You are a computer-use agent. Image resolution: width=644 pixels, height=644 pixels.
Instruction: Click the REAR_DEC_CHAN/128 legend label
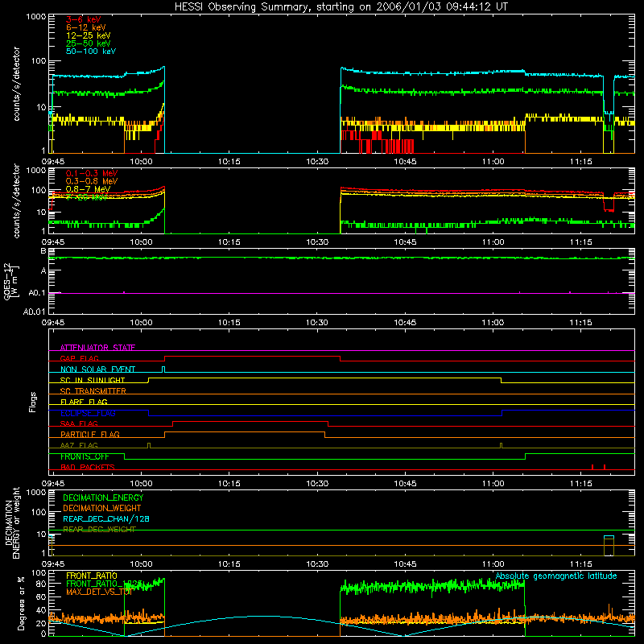tap(106, 518)
